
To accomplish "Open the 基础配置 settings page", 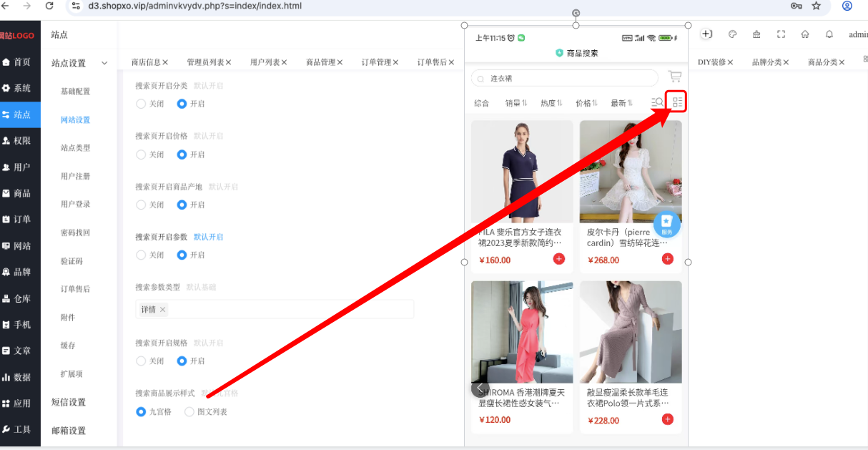I will coord(76,92).
